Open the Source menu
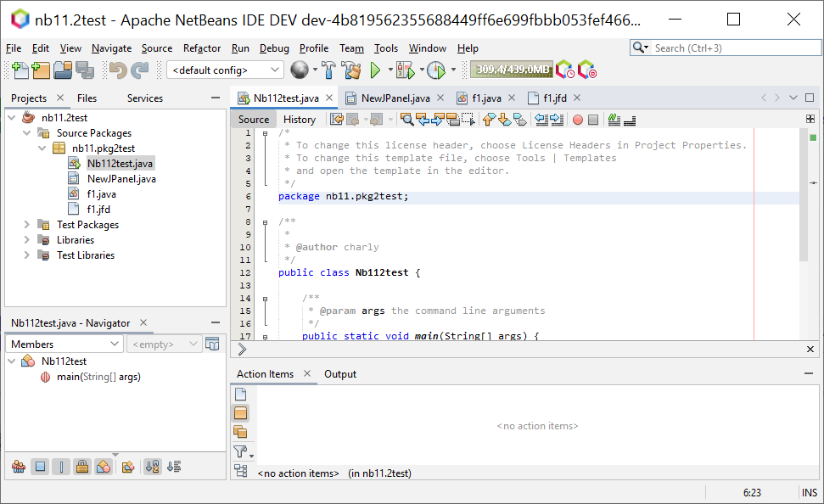This screenshot has height=504, width=824. coord(157,48)
